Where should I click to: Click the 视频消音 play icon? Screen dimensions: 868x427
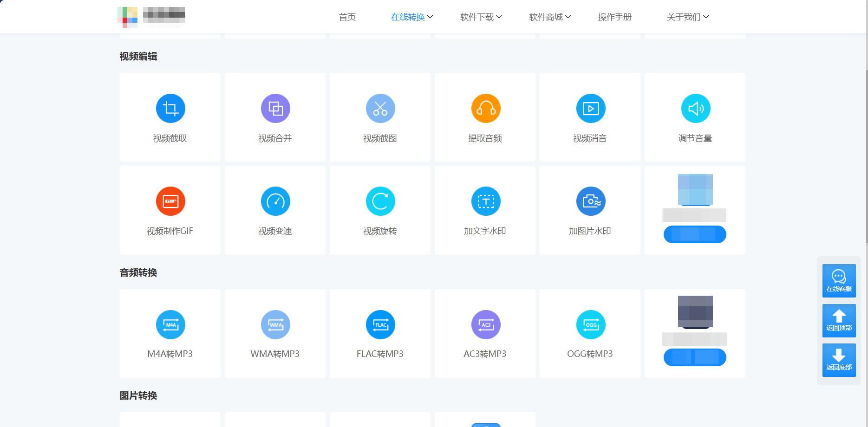[591, 109]
